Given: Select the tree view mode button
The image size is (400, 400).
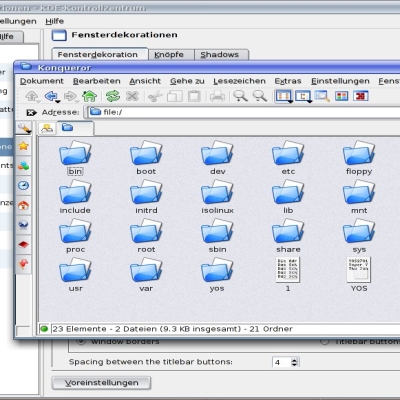Looking at the screenshot, I should pos(303,96).
